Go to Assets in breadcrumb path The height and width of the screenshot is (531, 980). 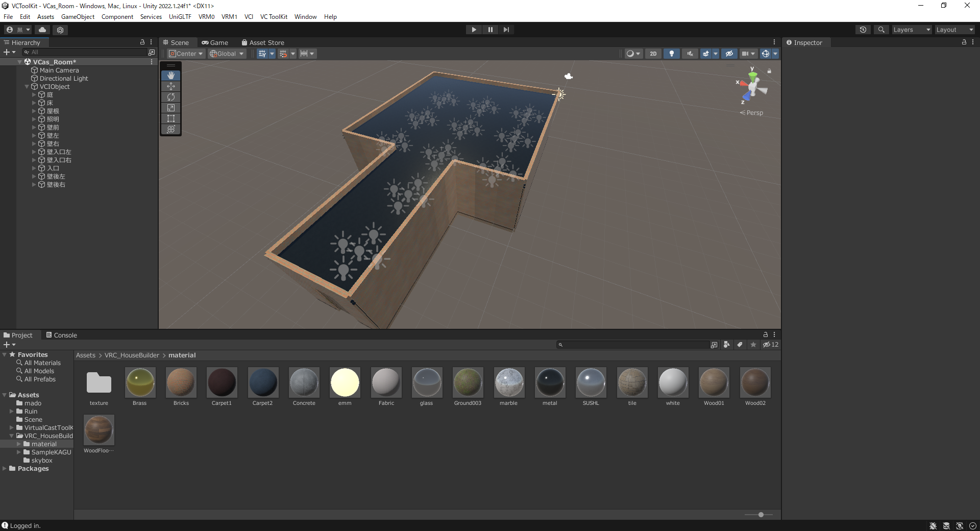coord(86,355)
